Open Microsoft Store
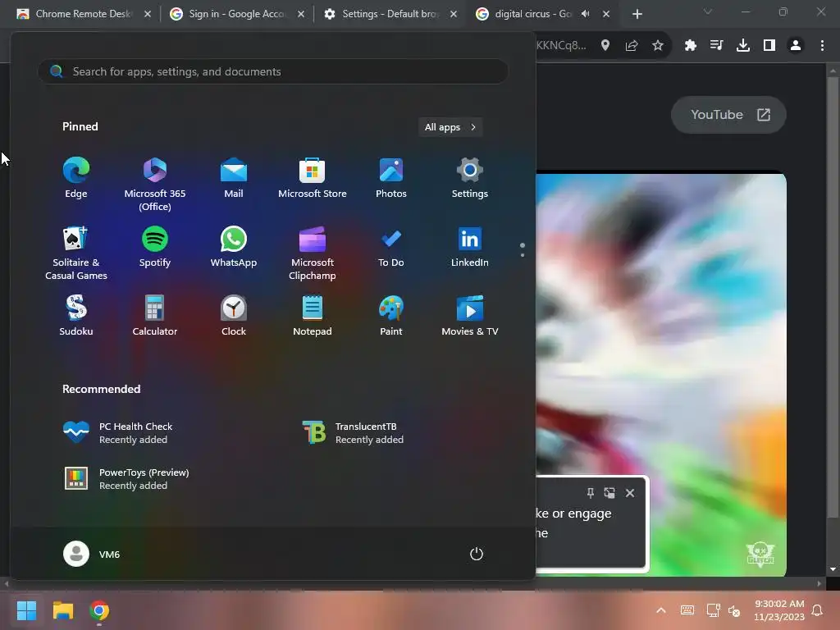The height and width of the screenshot is (630, 840). tap(313, 178)
